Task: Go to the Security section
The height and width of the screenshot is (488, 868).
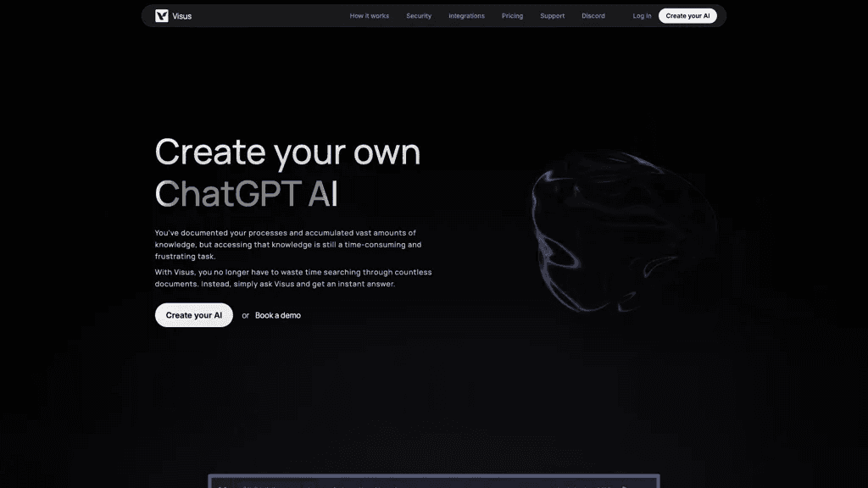Action: 419,16
